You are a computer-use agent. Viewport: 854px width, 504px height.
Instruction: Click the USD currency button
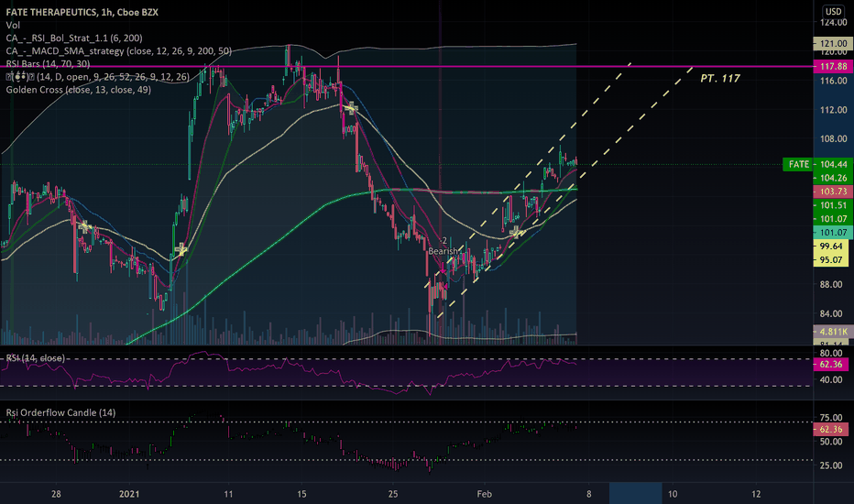tap(833, 11)
